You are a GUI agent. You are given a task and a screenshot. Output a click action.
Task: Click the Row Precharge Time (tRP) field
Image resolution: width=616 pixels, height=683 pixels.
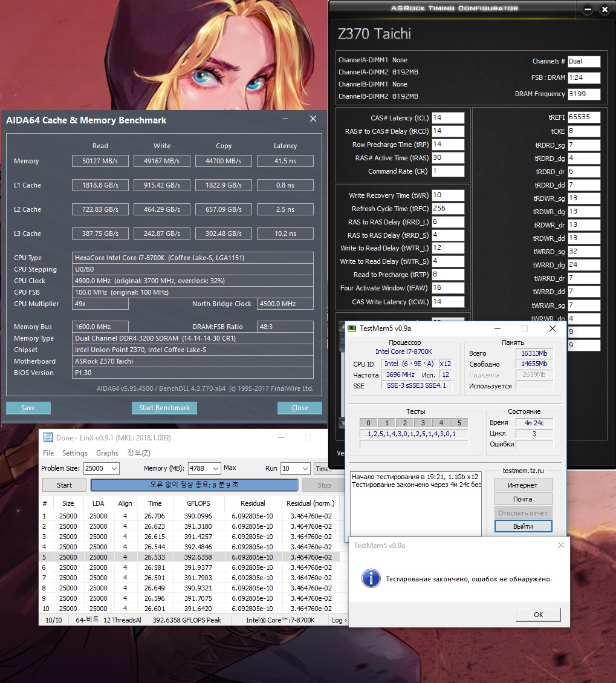click(448, 144)
